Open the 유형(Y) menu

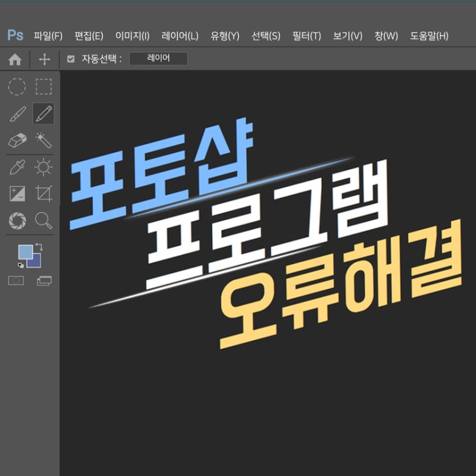(x=225, y=36)
